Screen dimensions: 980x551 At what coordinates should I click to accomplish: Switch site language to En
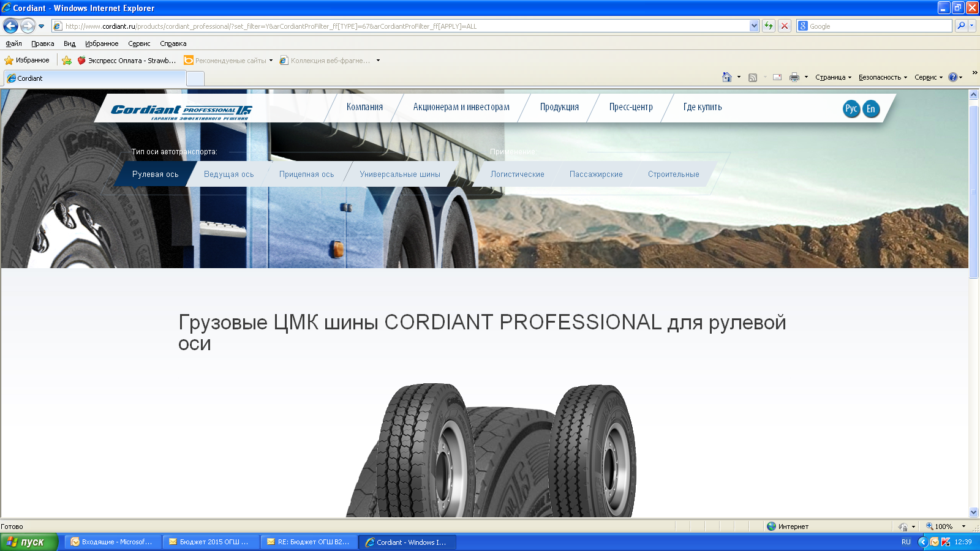point(871,109)
